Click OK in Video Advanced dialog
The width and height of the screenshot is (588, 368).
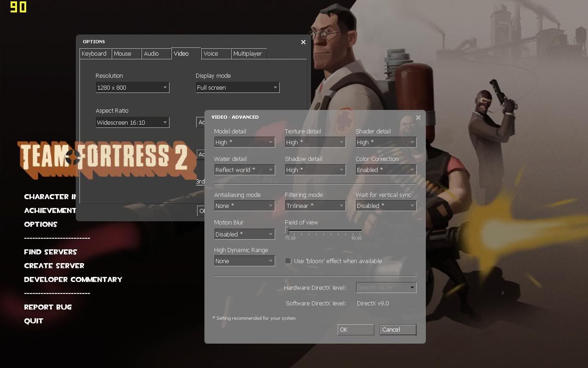(356, 329)
